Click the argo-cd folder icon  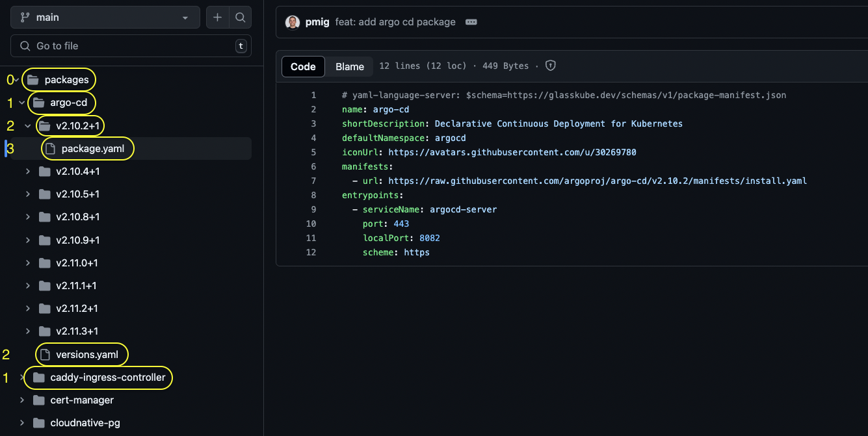(37, 103)
